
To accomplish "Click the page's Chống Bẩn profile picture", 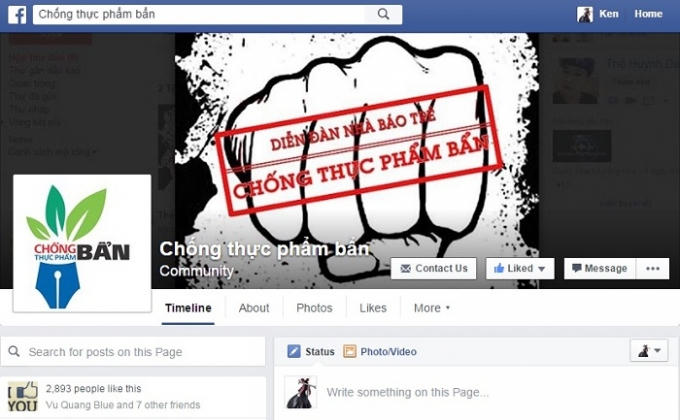I will point(82,243).
